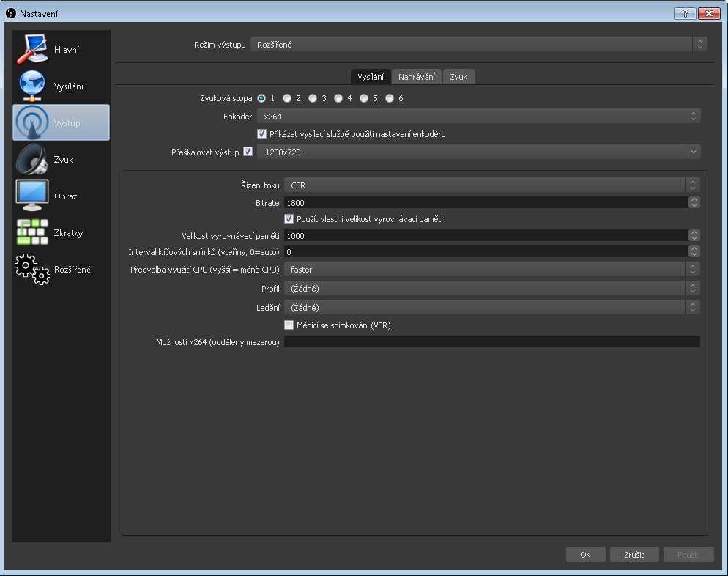Open the Vysílání globe icon in sidebar
Image resolution: width=728 pixels, height=576 pixels.
pyautogui.click(x=32, y=86)
